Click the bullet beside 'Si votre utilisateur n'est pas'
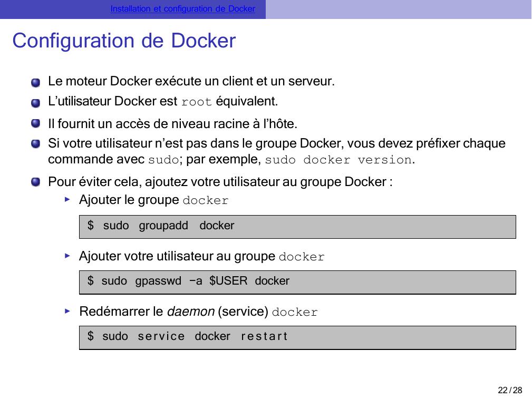 35,143
